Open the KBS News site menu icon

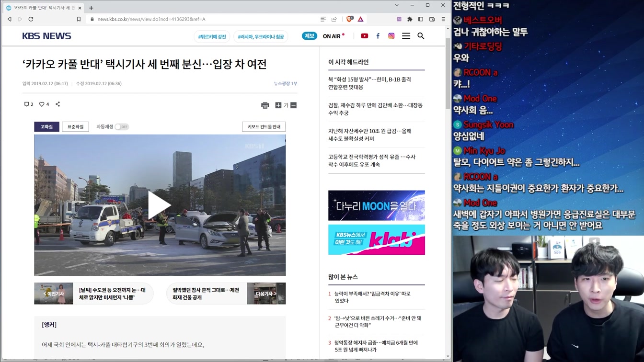[x=406, y=36]
